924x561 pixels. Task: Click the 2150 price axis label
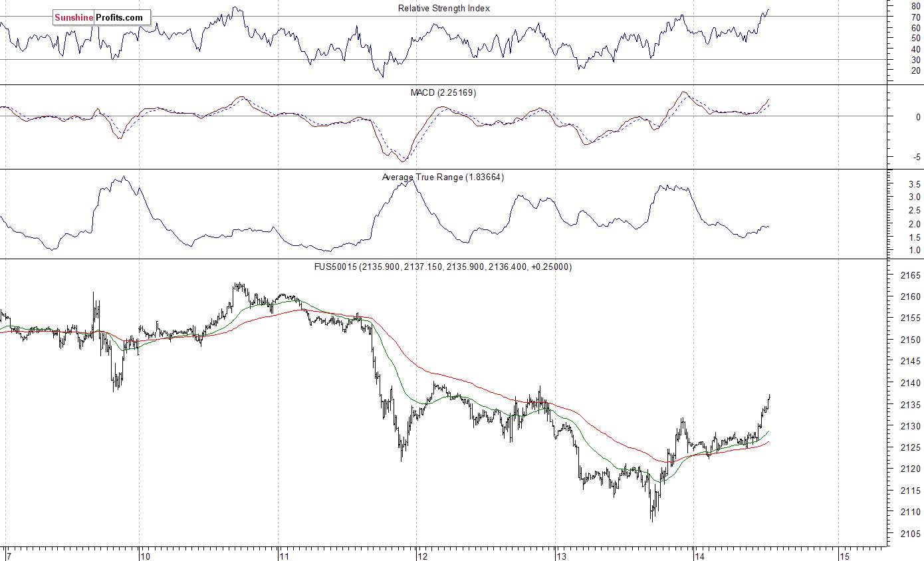910,340
